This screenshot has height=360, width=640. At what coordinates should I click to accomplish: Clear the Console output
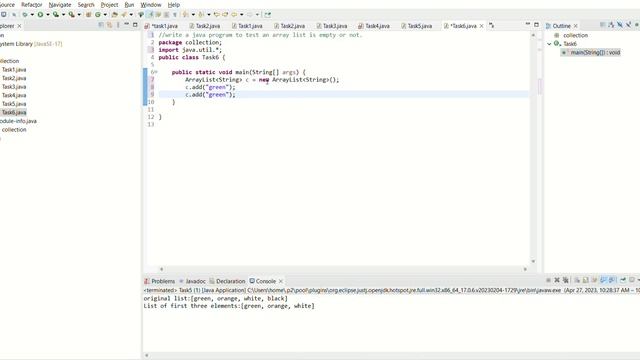click(x=577, y=280)
